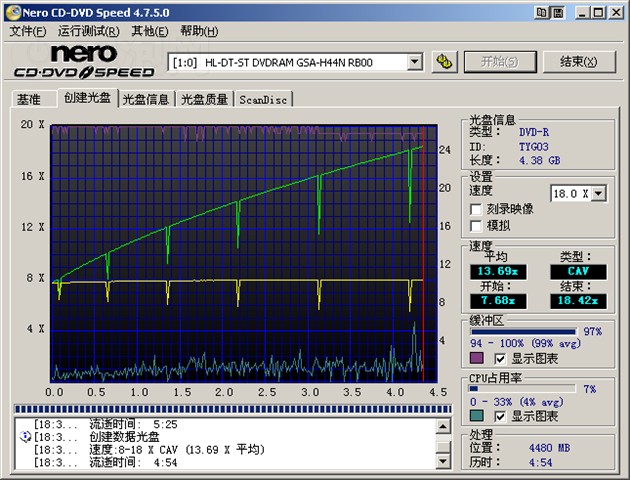Click the 结束(X) button
This screenshot has height=480, width=630.
coord(579,62)
